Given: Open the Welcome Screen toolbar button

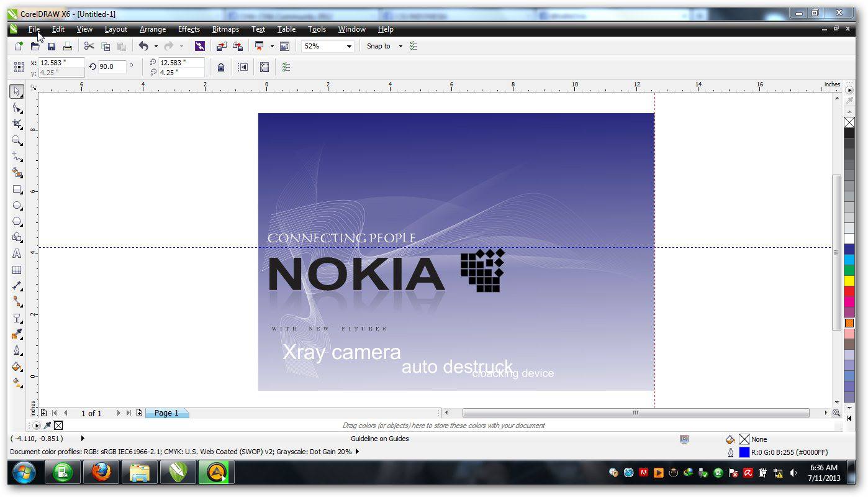Looking at the screenshot, I should pyautogui.click(x=285, y=46).
